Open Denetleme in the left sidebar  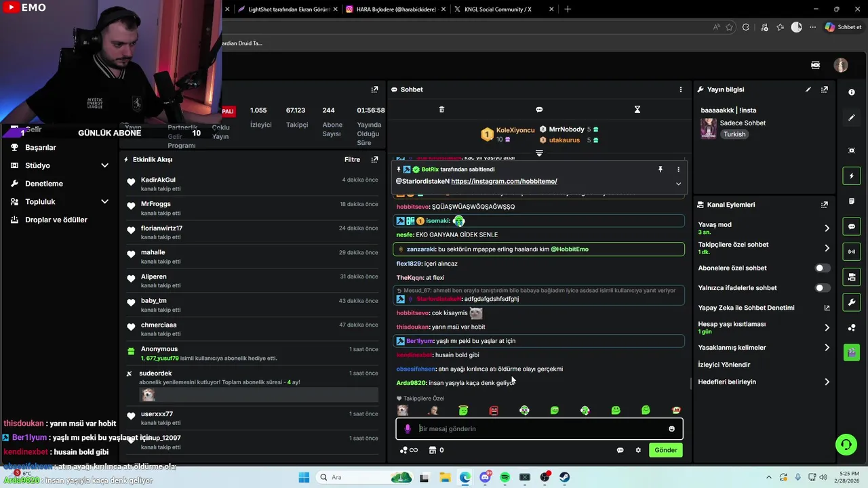(x=44, y=184)
